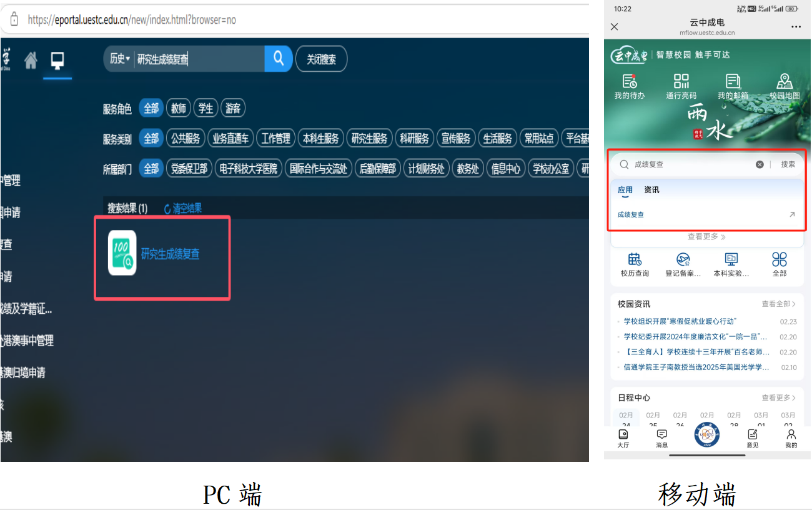Select the 教师 service role filter

click(x=179, y=108)
